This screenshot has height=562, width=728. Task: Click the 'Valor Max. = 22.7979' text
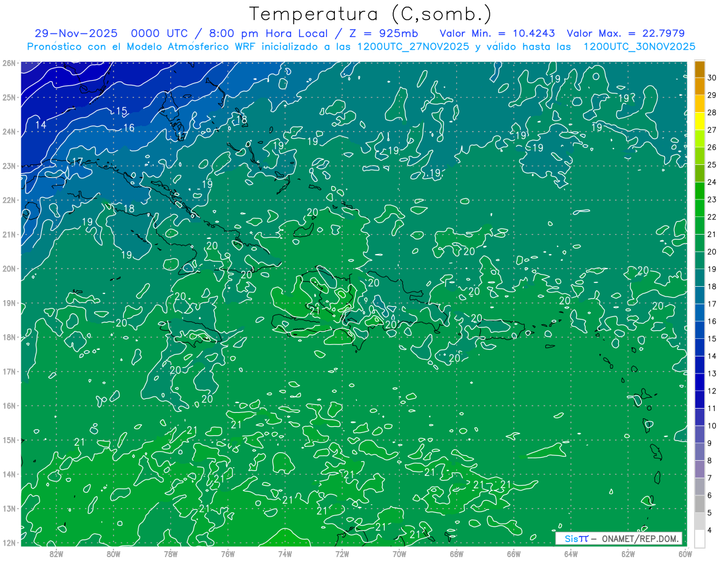[x=625, y=33]
